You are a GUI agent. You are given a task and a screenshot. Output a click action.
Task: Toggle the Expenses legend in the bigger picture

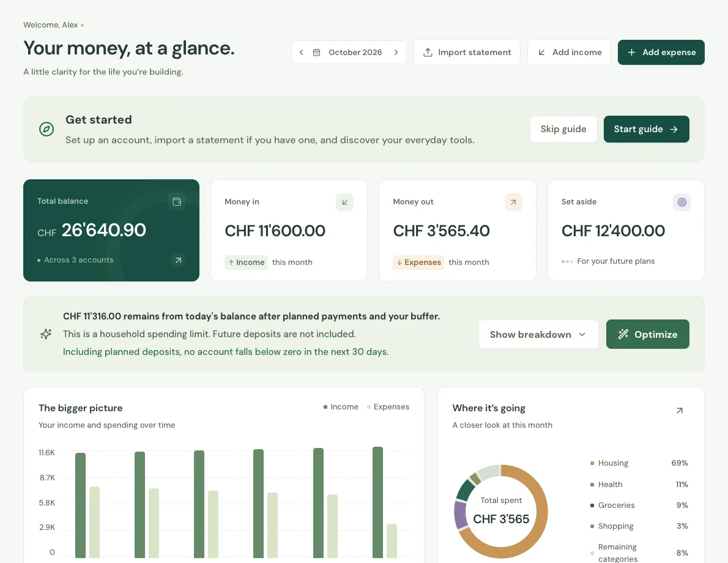[x=388, y=407]
